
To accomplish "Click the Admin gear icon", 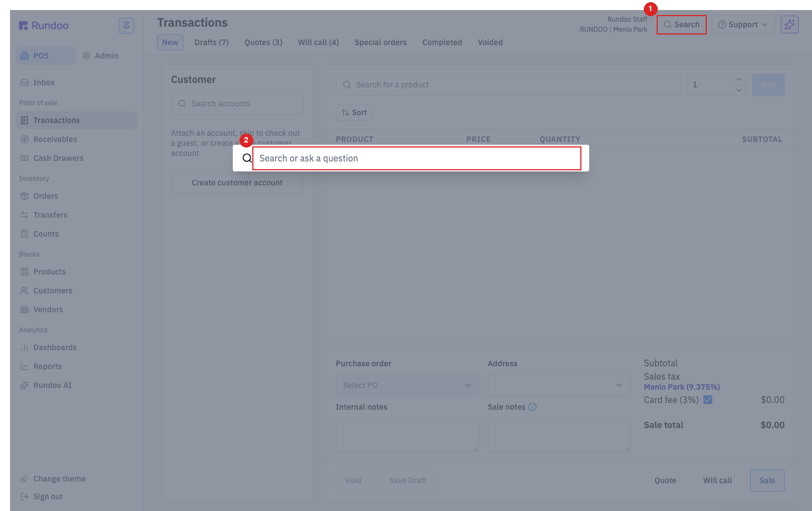I will (86, 56).
